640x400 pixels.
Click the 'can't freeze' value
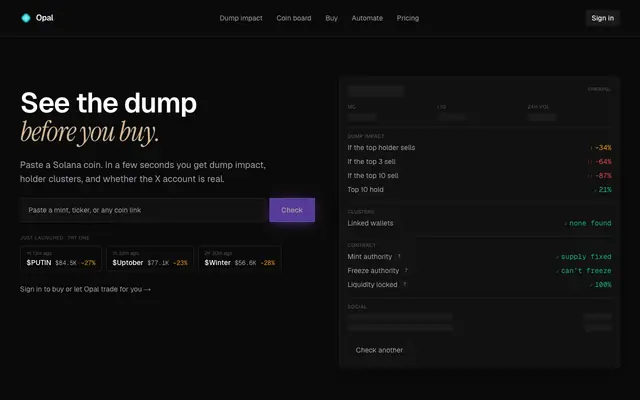pos(586,271)
